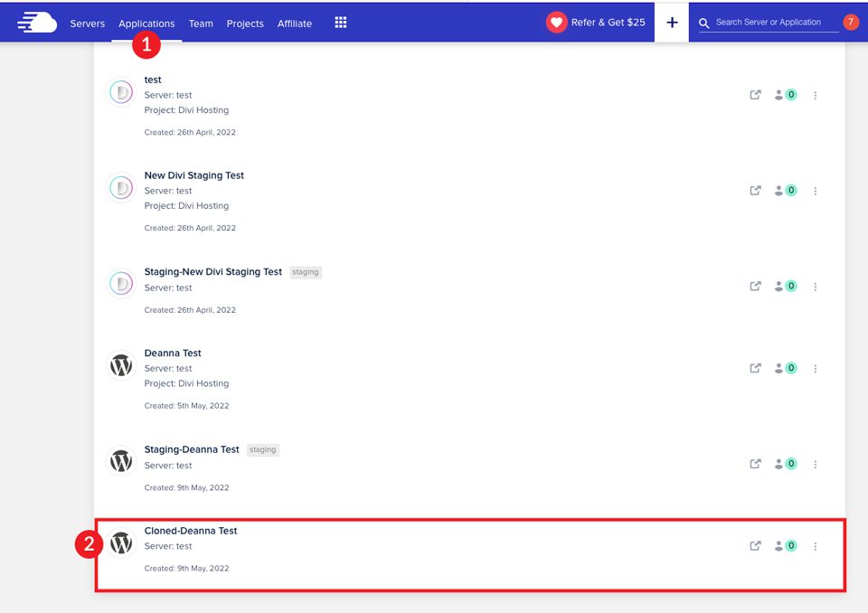
Task: Click the plus add button in header
Action: point(671,23)
